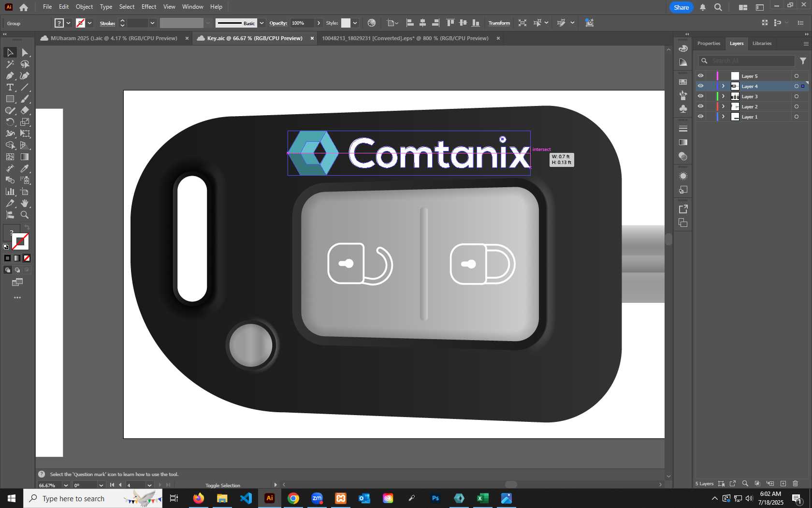
Task: Select the Direct Selection tool
Action: pos(25,52)
